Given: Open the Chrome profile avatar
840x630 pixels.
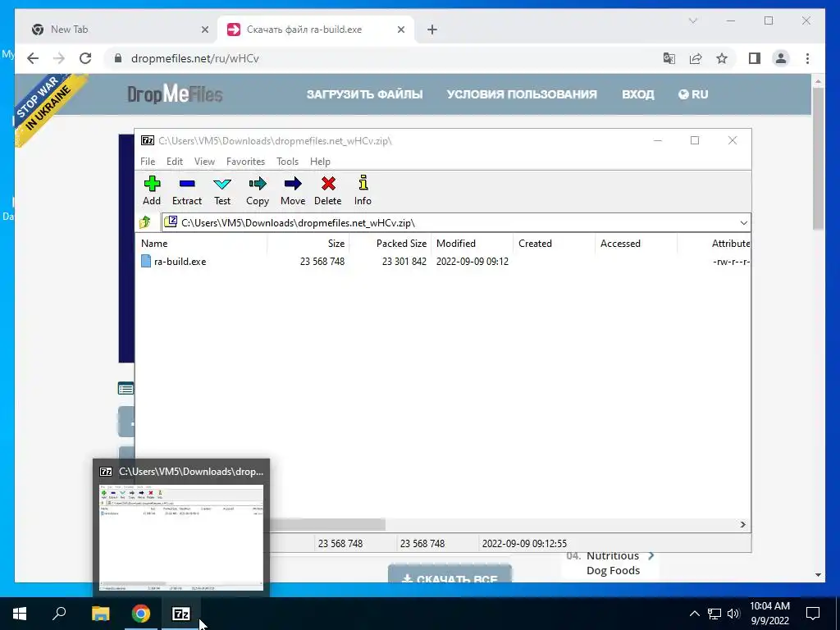Looking at the screenshot, I should (781, 58).
